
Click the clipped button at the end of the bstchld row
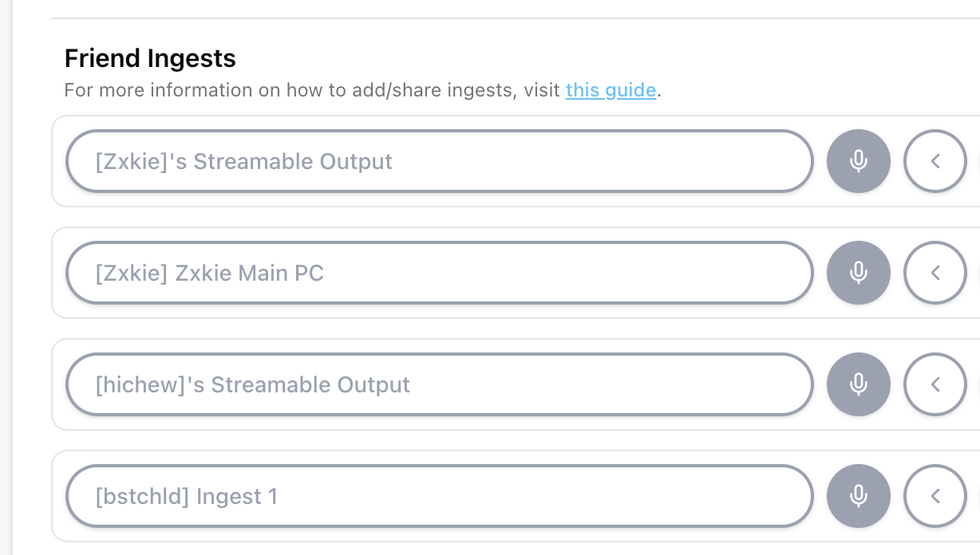[978, 496]
